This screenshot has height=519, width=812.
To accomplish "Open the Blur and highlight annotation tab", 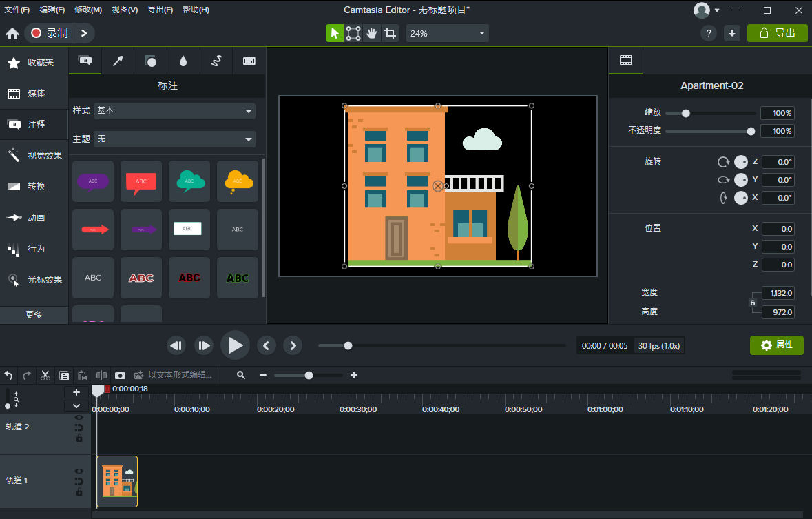I will click(x=183, y=61).
